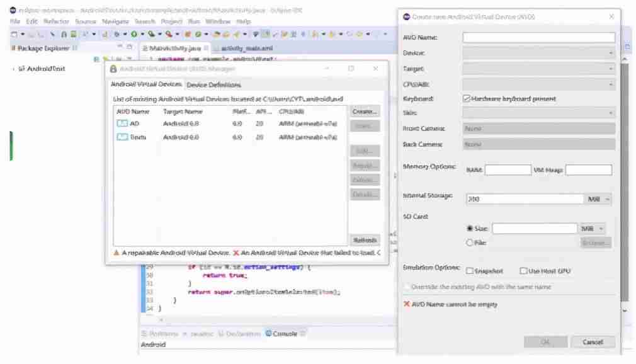This screenshot has width=636, height=364.
Task: Switch to the Problems view tab
Action: click(160, 334)
